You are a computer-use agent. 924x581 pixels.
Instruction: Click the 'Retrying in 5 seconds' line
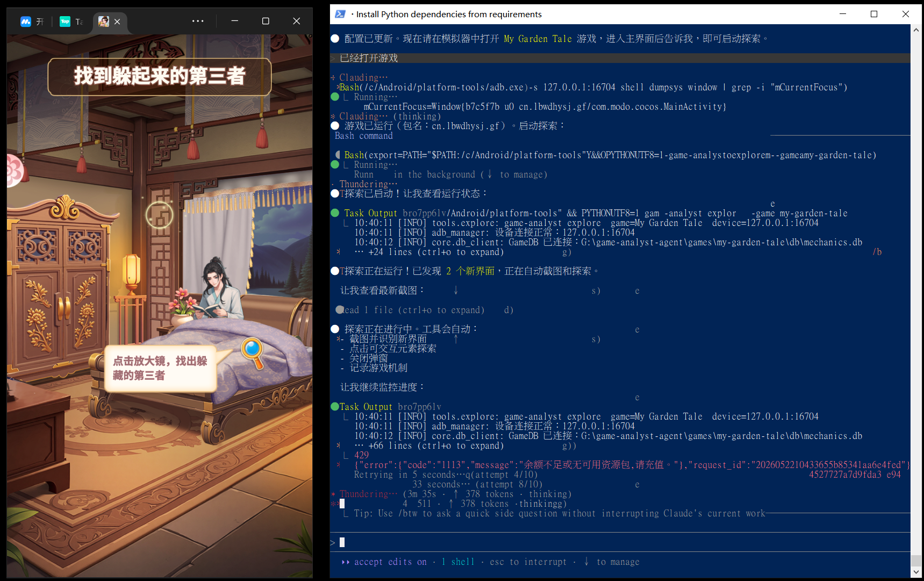pos(446,474)
